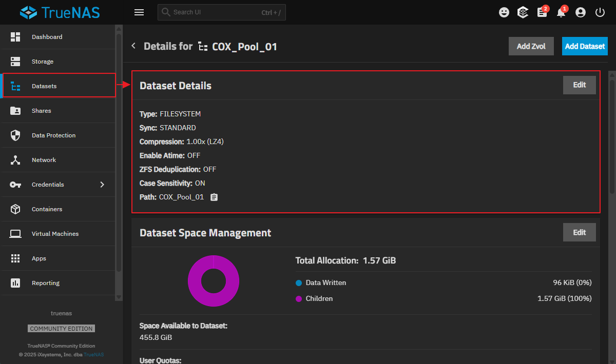616x364 pixels.
Task: Click the Credentials key icon
Action: [x=15, y=185]
